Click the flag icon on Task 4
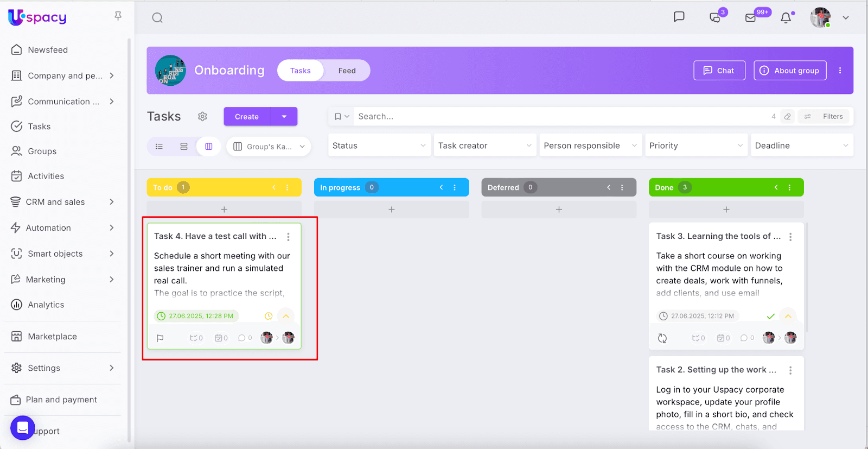The image size is (868, 449). point(160,338)
